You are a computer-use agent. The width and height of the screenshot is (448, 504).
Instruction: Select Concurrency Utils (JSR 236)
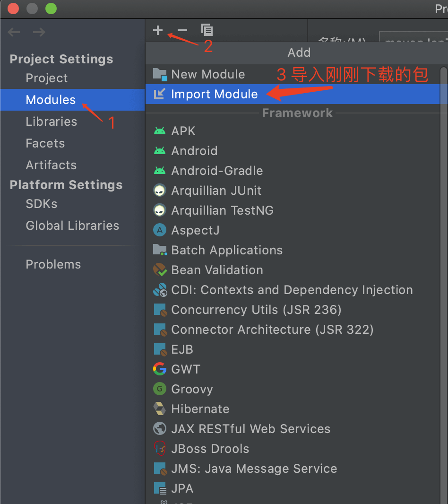click(x=293, y=310)
